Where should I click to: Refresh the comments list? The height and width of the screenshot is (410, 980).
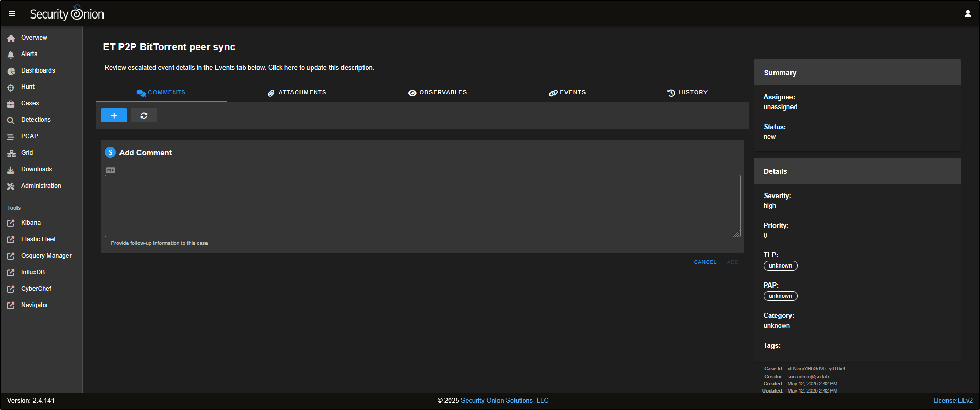pos(144,116)
